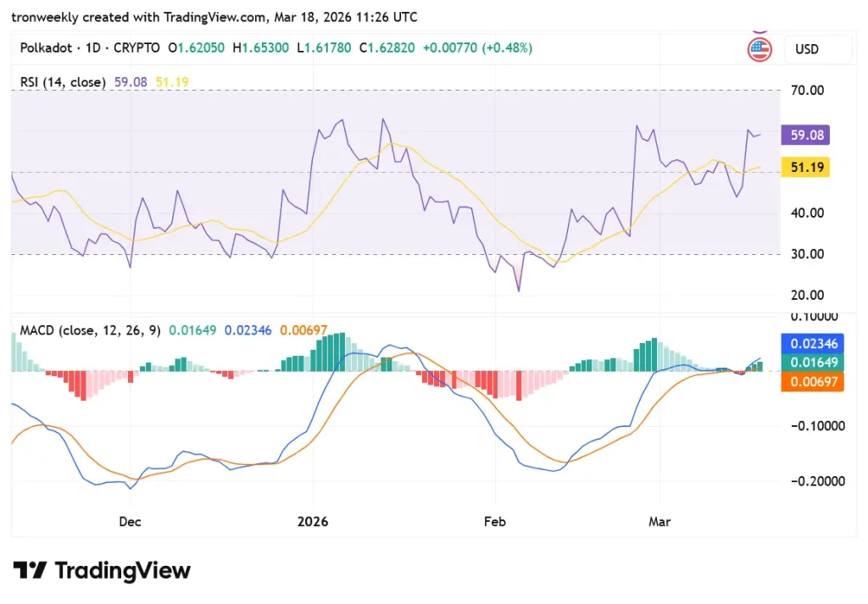
Task: Click the orange signal value label 0.00697
Action: point(811,382)
